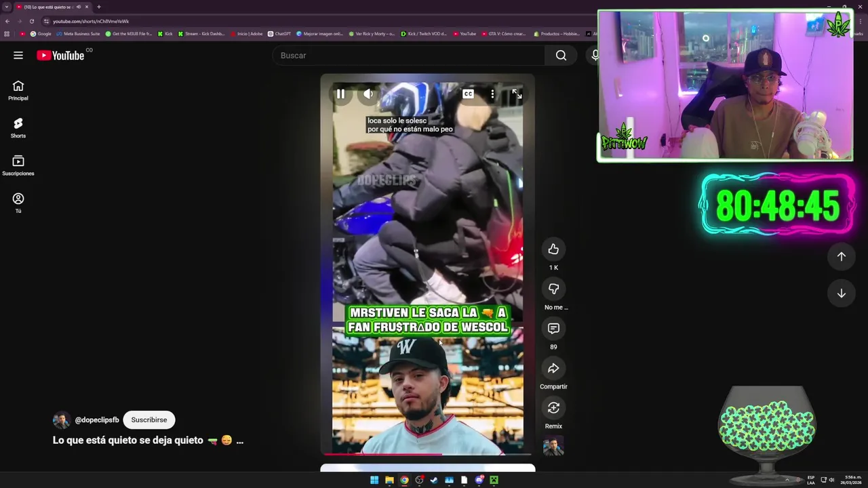Open the Minecraft creeper taskbar icon

click(494, 480)
